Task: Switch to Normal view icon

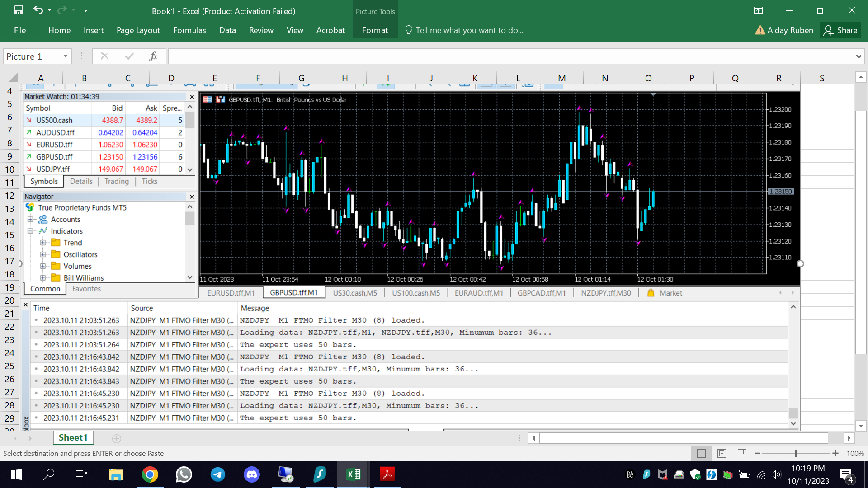Action: [701, 453]
